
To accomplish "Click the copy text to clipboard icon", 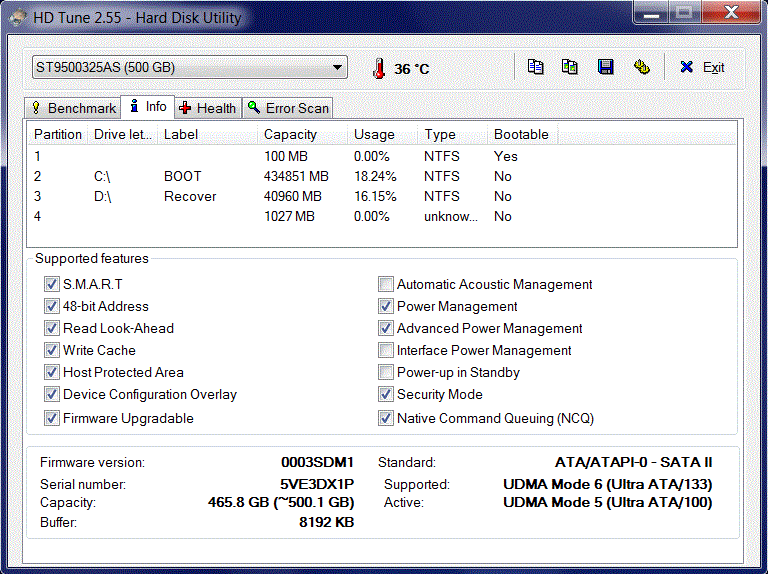I will (535, 67).
